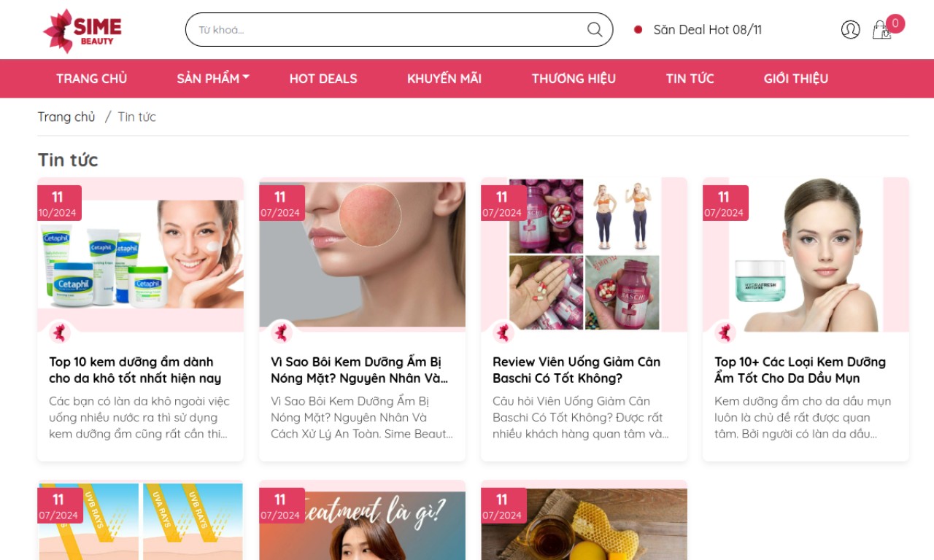Click the Sime Beauty logo
Image resolution: width=934 pixels, height=560 pixels.
82,31
